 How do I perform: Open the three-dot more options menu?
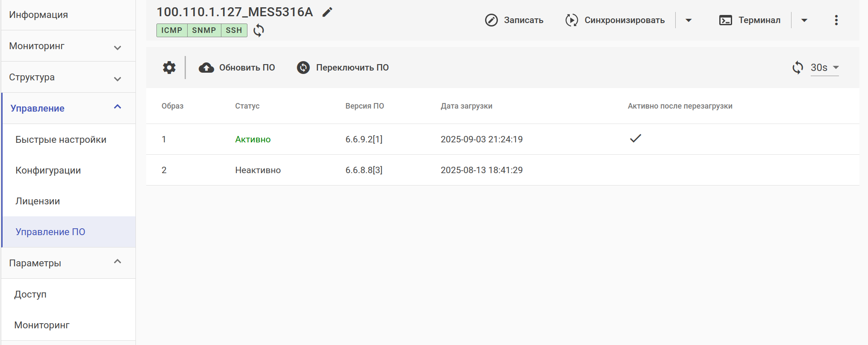coord(836,20)
